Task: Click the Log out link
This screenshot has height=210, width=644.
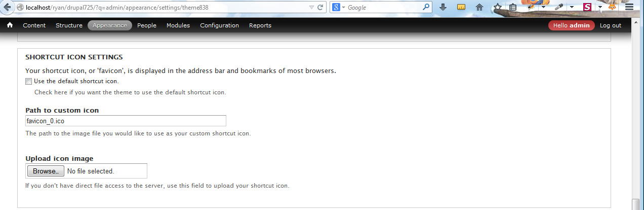Action: [611, 25]
